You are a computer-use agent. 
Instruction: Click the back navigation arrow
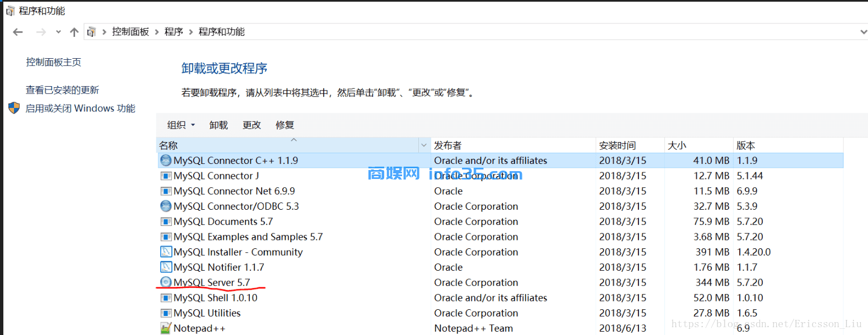pos(17,32)
